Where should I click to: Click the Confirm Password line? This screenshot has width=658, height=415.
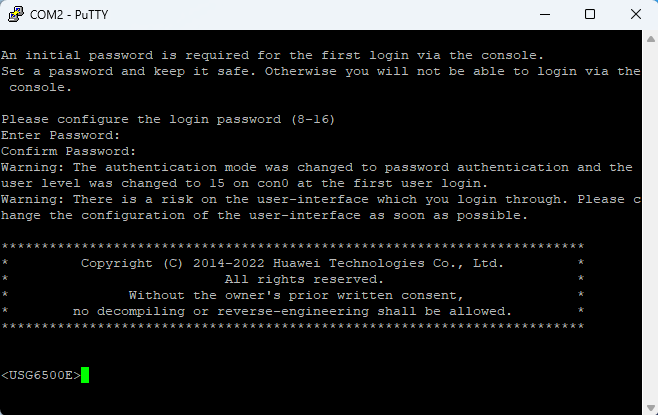pos(68,151)
